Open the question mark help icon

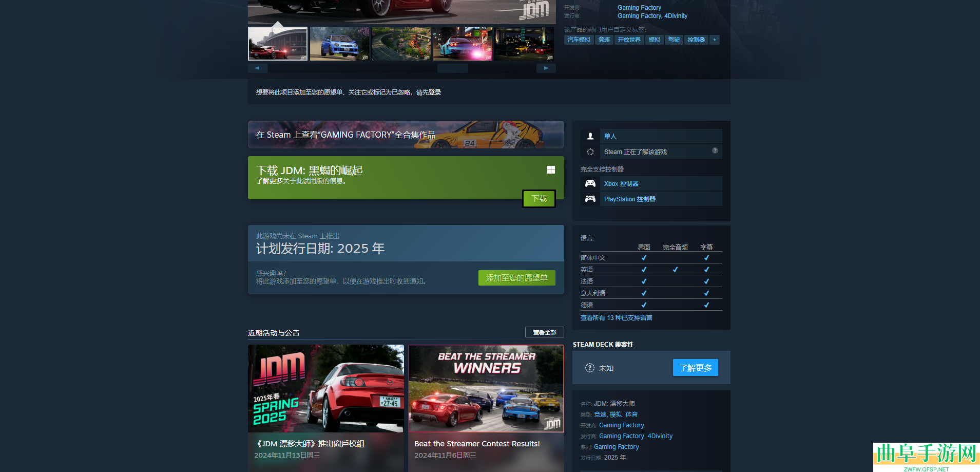click(x=715, y=150)
